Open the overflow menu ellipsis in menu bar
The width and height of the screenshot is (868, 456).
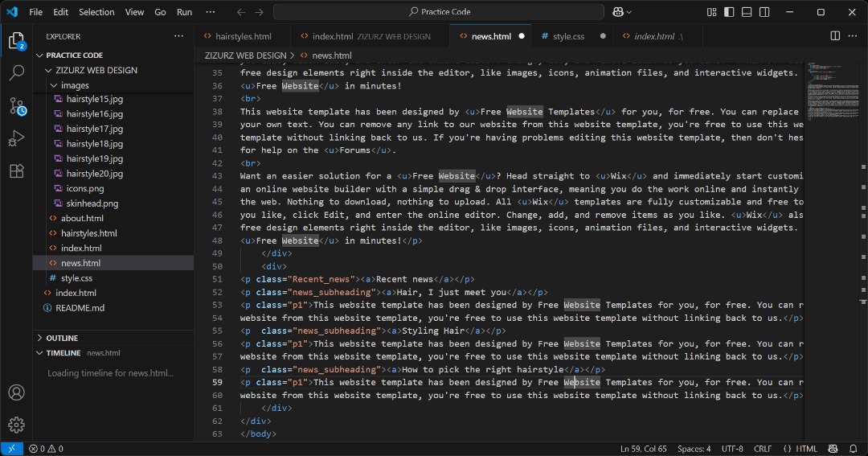tap(211, 11)
